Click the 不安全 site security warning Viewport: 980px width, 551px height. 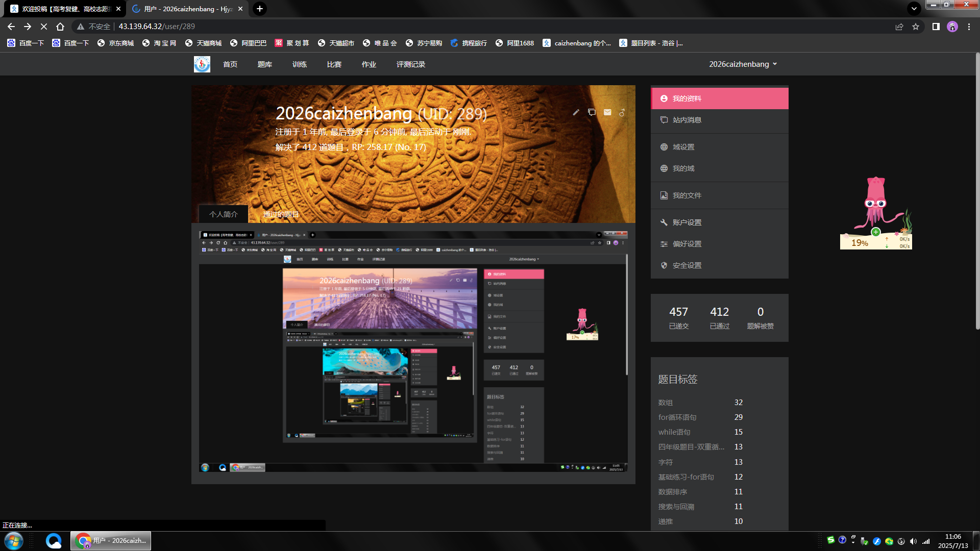click(94, 27)
